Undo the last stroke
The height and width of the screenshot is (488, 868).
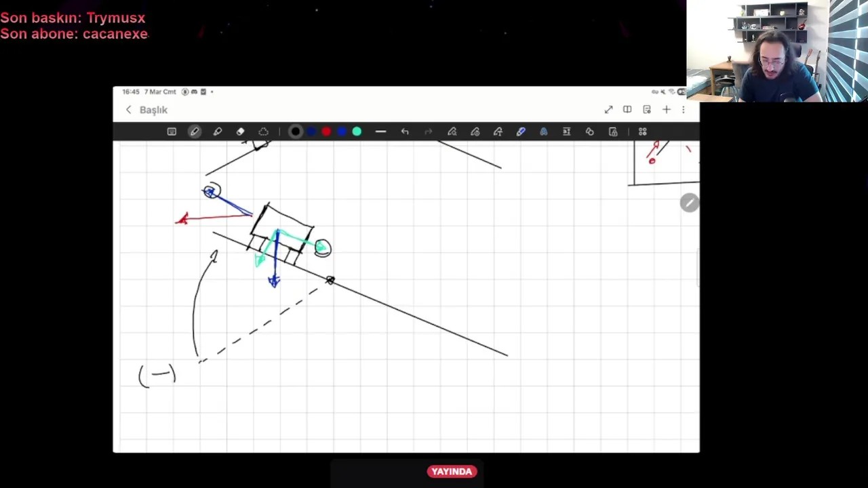[405, 131]
